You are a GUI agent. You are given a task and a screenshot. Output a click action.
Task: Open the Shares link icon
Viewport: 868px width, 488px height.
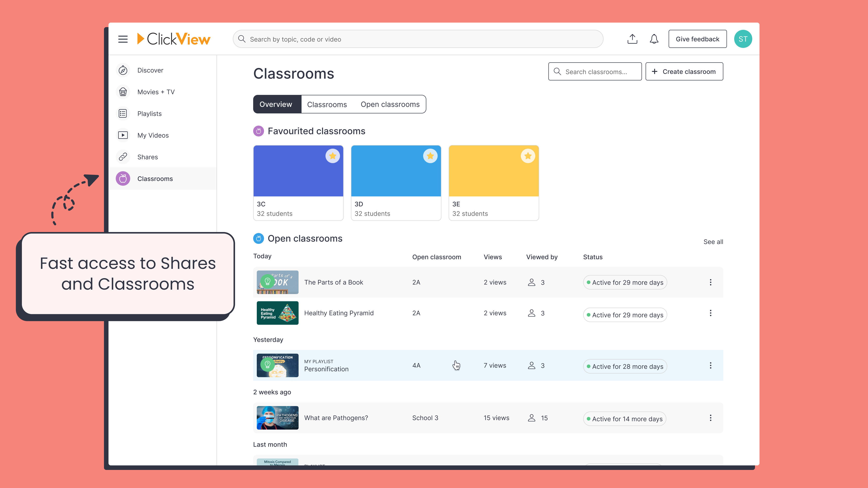[x=123, y=157]
